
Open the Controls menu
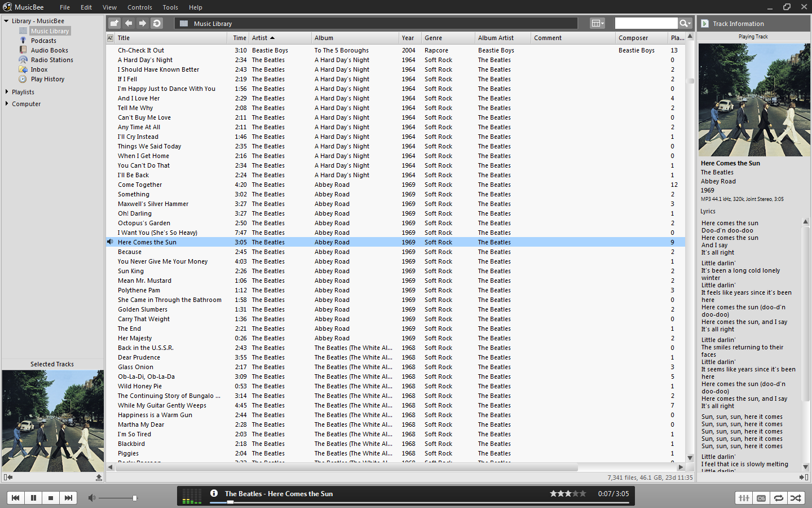click(x=139, y=7)
